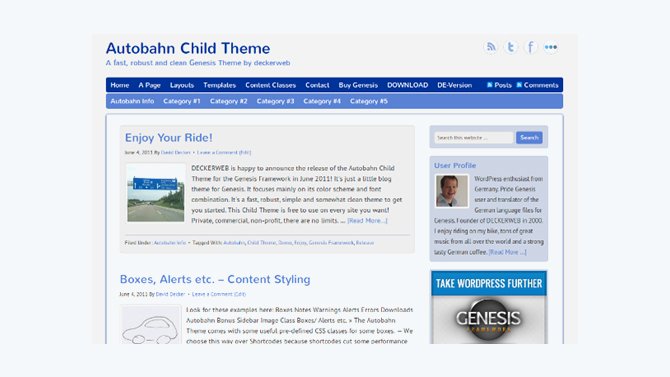Viewport: 670px width, 377px height.
Task: Open Autobahn Info in secondary navigation
Action: pos(132,101)
